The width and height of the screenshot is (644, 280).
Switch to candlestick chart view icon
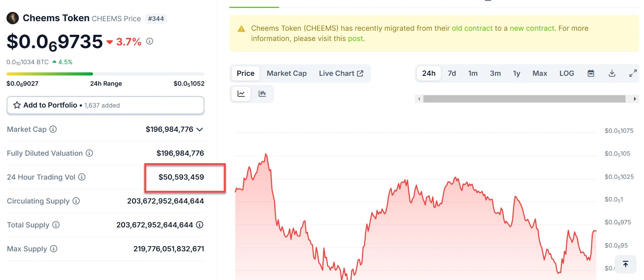pyautogui.click(x=262, y=94)
